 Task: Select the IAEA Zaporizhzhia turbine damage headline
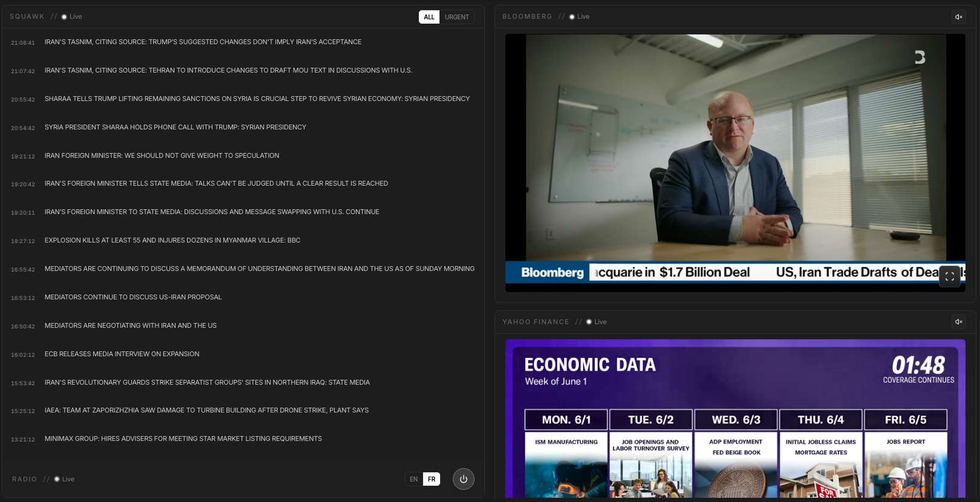pyautogui.click(x=206, y=411)
